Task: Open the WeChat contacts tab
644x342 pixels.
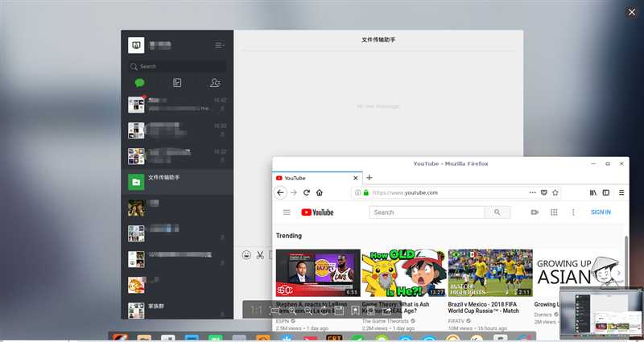Action: point(215,83)
